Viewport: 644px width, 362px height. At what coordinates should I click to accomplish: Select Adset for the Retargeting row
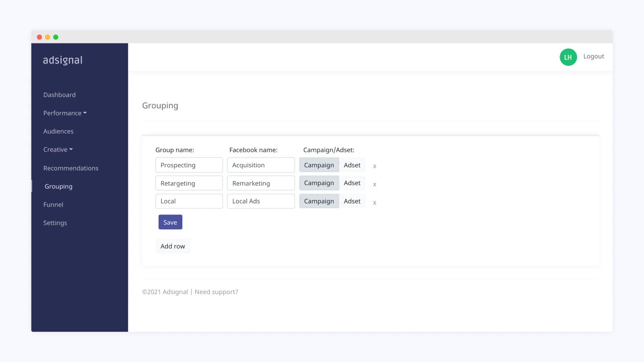352,183
